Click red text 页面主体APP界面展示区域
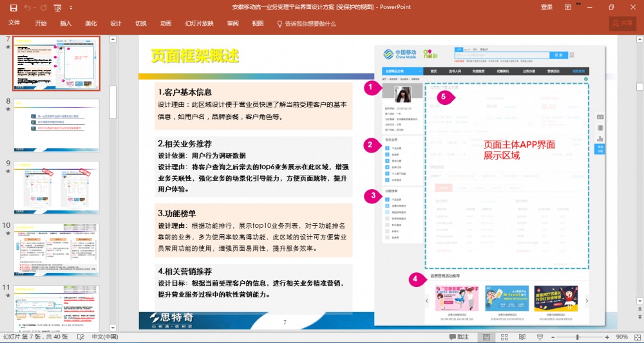 (x=519, y=150)
